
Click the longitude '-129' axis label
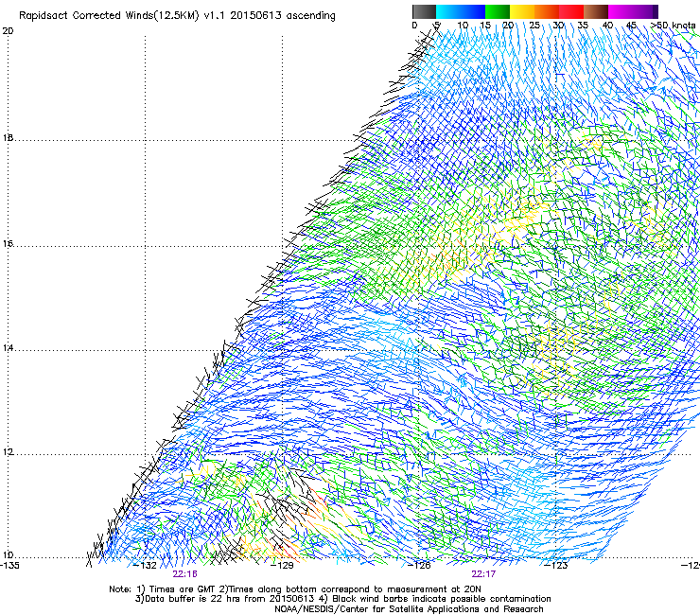[x=282, y=566]
